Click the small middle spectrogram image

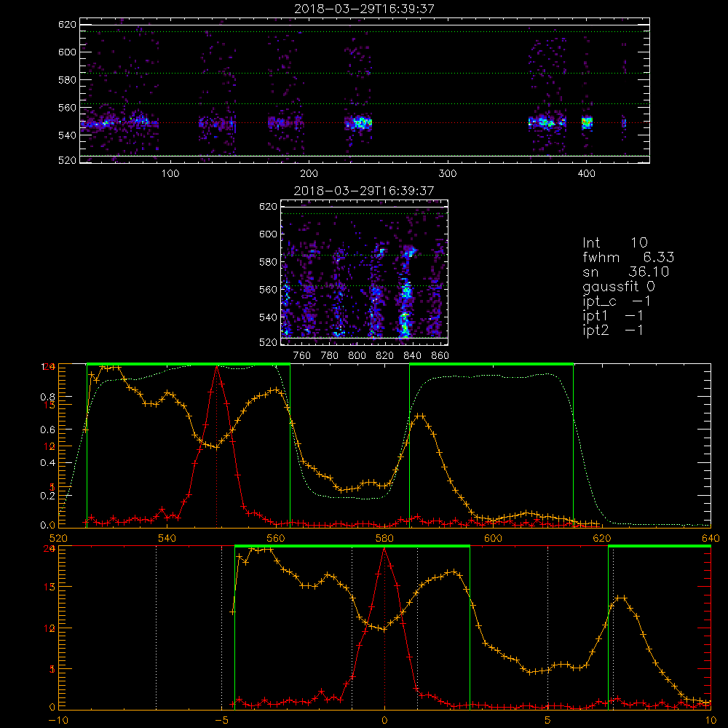(x=365, y=272)
